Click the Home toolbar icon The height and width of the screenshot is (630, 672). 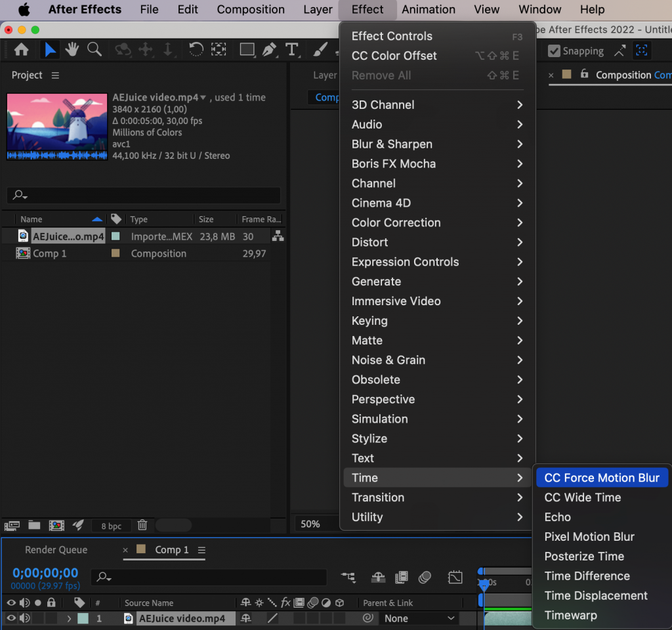pyautogui.click(x=23, y=50)
